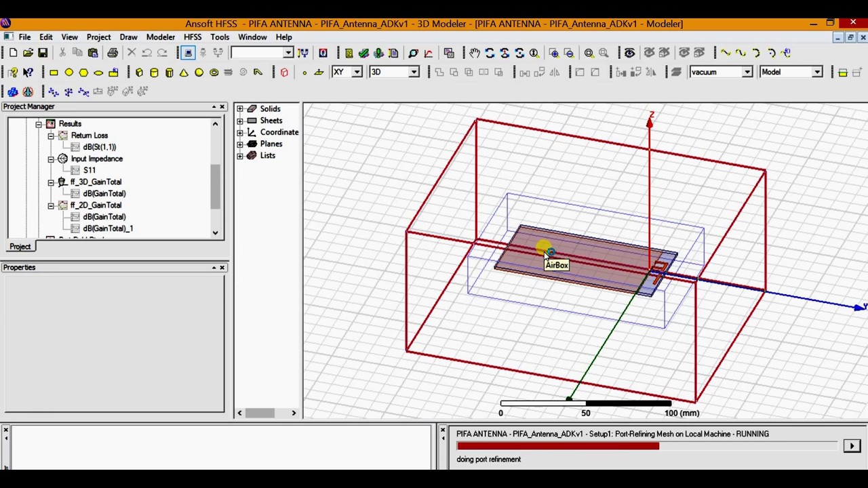This screenshot has height=488, width=868.
Task: Select the S11 result item
Action: point(90,170)
